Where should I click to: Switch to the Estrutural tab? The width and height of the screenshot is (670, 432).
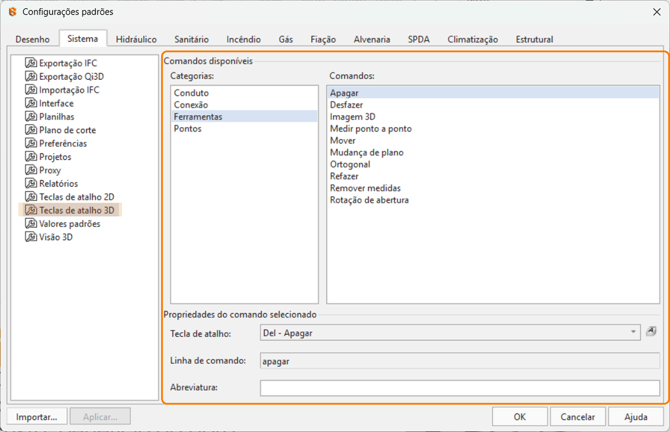[534, 39]
